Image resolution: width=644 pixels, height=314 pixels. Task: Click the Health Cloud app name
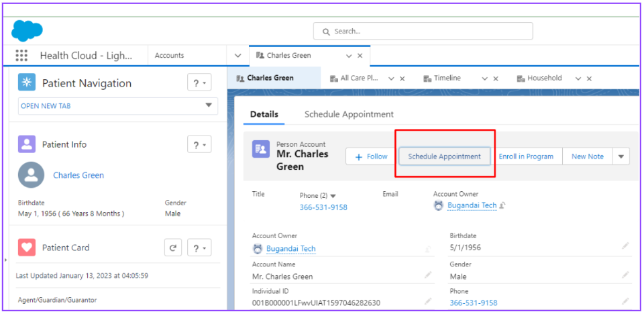click(x=87, y=56)
